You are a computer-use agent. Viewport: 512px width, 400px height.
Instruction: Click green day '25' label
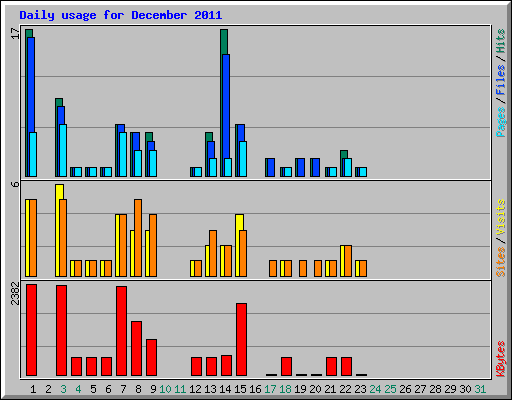coord(390,389)
